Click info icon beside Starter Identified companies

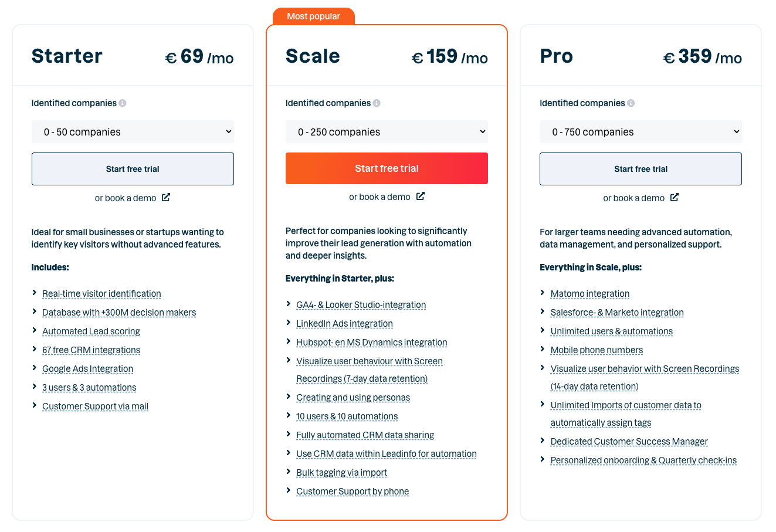point(123,103)
